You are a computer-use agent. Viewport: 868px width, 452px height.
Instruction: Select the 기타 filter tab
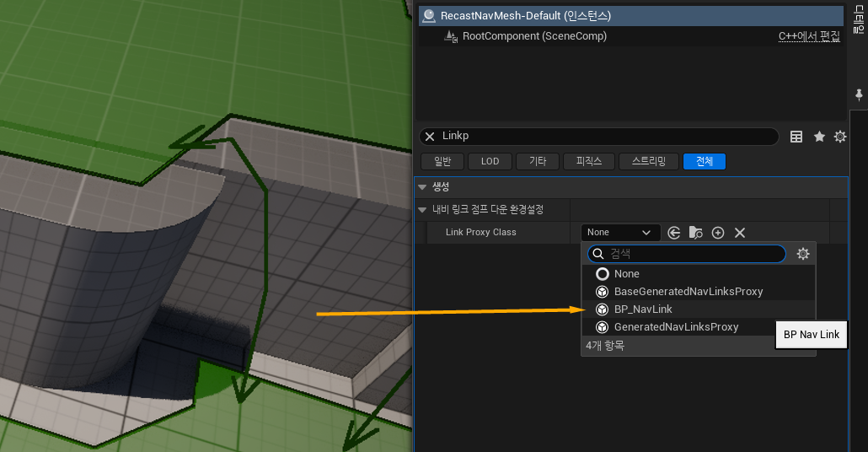pyautogui.click(x=538, y=161)
